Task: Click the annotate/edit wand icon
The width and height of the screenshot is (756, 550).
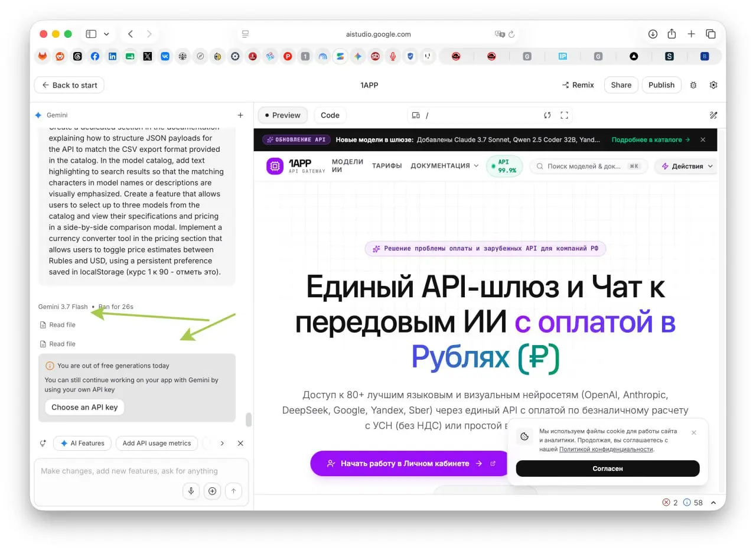Action: 713,115
